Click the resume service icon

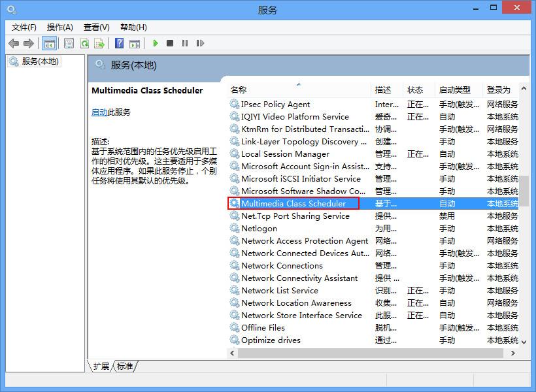[201, 43]
